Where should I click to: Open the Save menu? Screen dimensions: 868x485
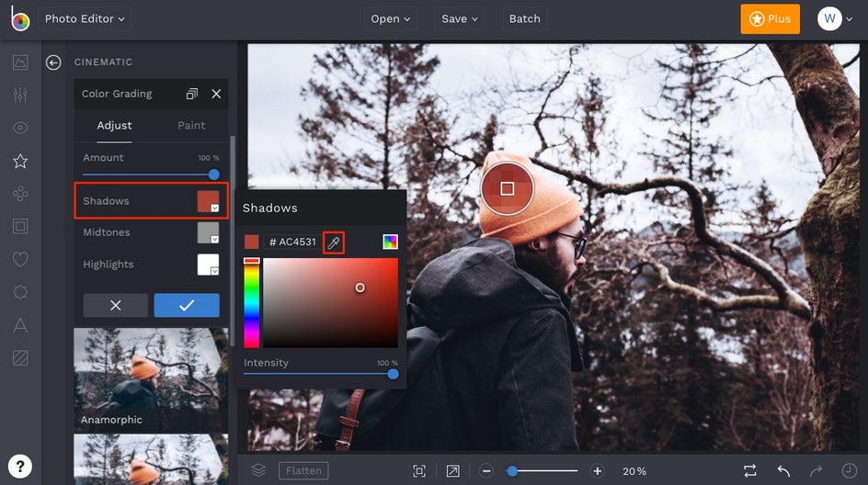459,18
